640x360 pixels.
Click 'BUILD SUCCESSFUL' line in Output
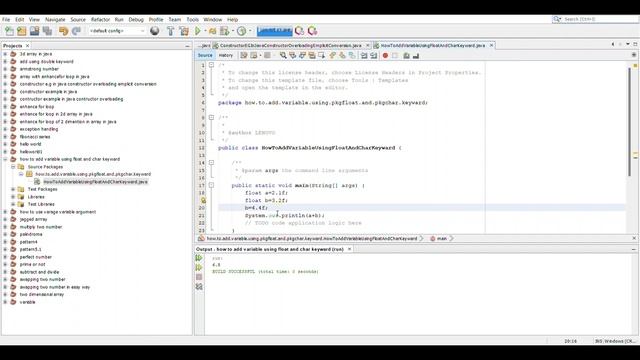[x=265, y=271]
